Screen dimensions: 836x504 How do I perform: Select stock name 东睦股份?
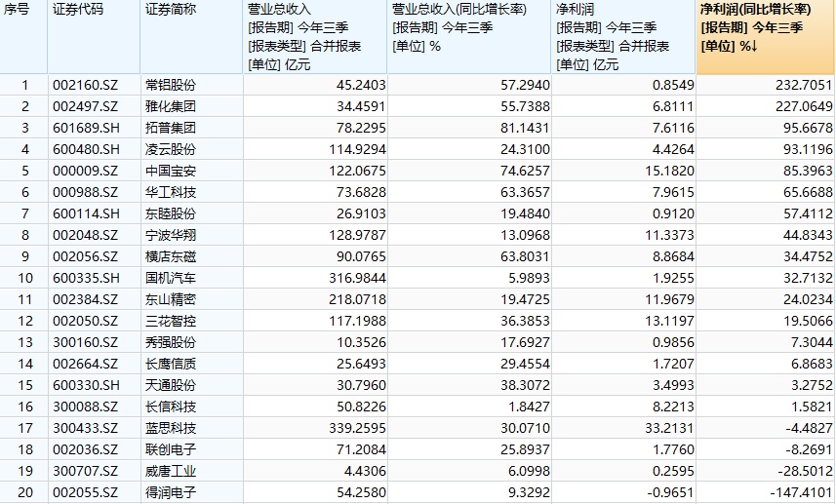(x=171, y=213)
